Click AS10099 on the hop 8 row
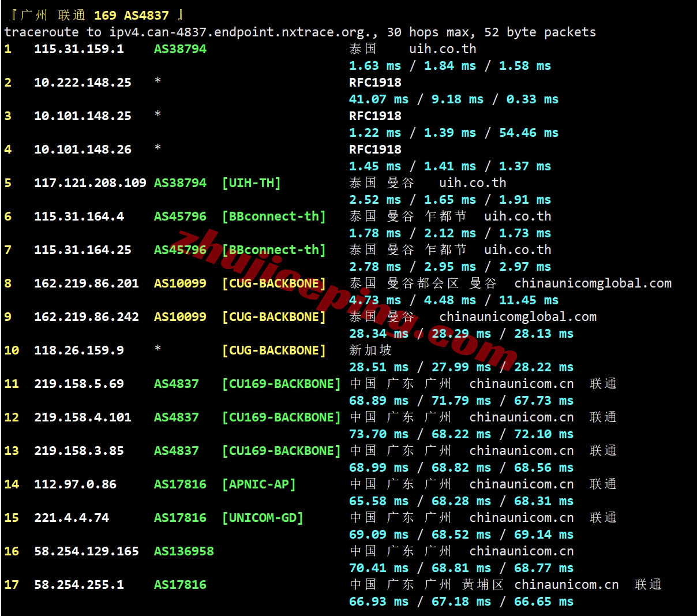This screenshot has width=697, height=616. pos(180,283)
